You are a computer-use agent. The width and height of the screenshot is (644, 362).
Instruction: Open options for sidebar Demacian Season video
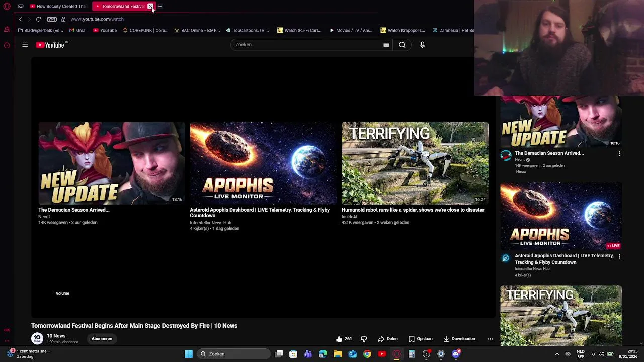(x=619, y=154)
